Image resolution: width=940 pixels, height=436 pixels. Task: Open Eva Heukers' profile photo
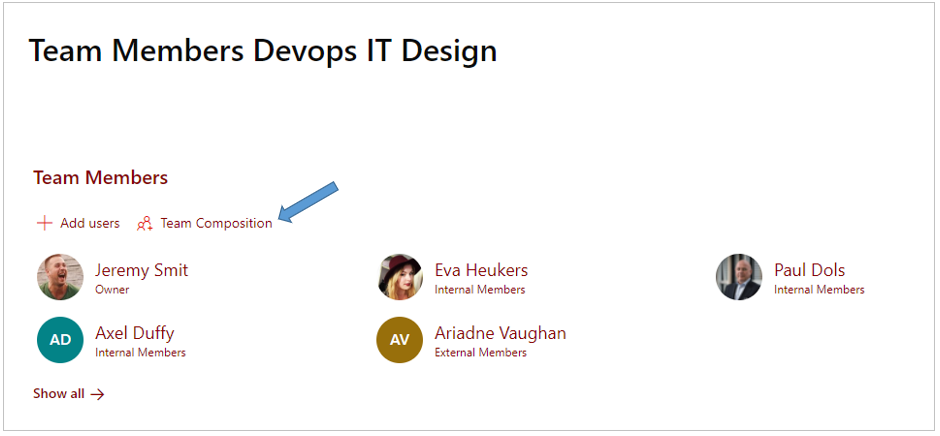[x=400, y=276]
